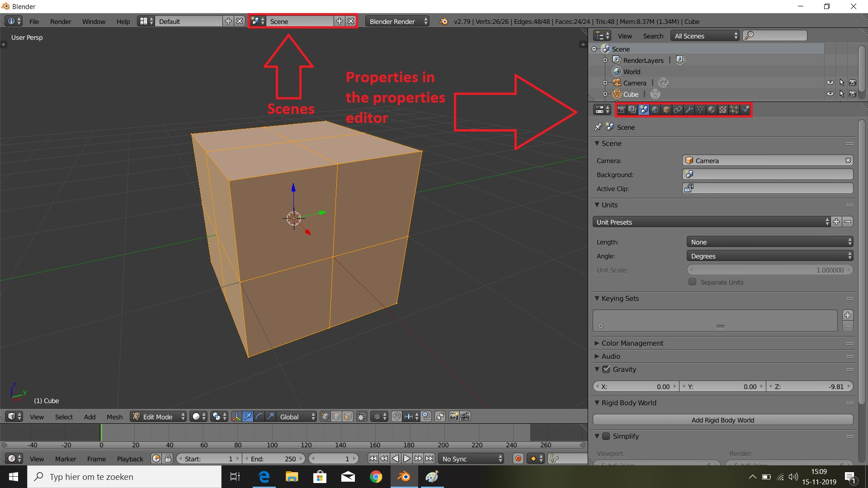Click the Unit Scale slider field
Image resolution: width=868 pixels, height=488 pixels.
click(769, 270)
